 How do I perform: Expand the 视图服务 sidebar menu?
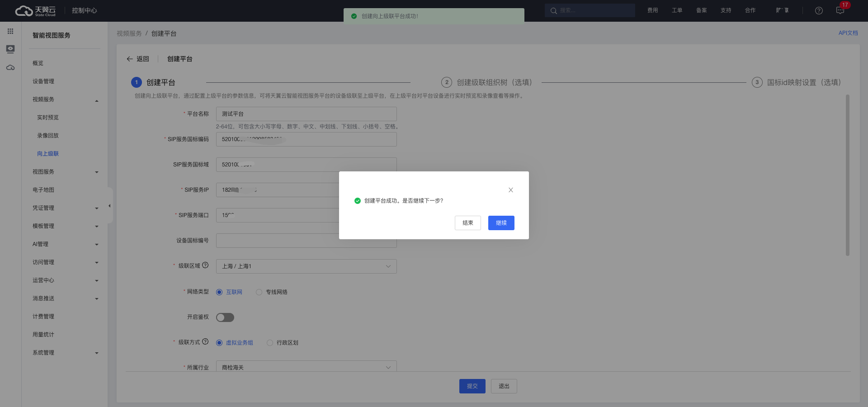click(x=65, y=172)
